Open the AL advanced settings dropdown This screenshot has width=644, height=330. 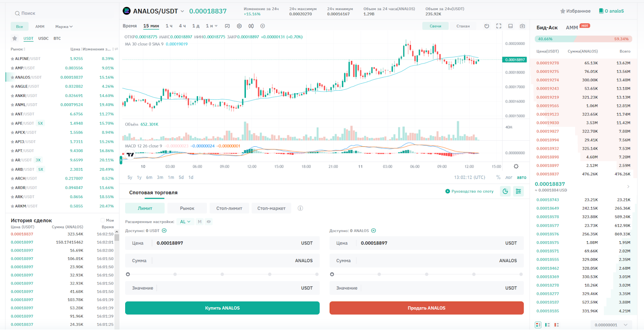[x=185, y=222]
